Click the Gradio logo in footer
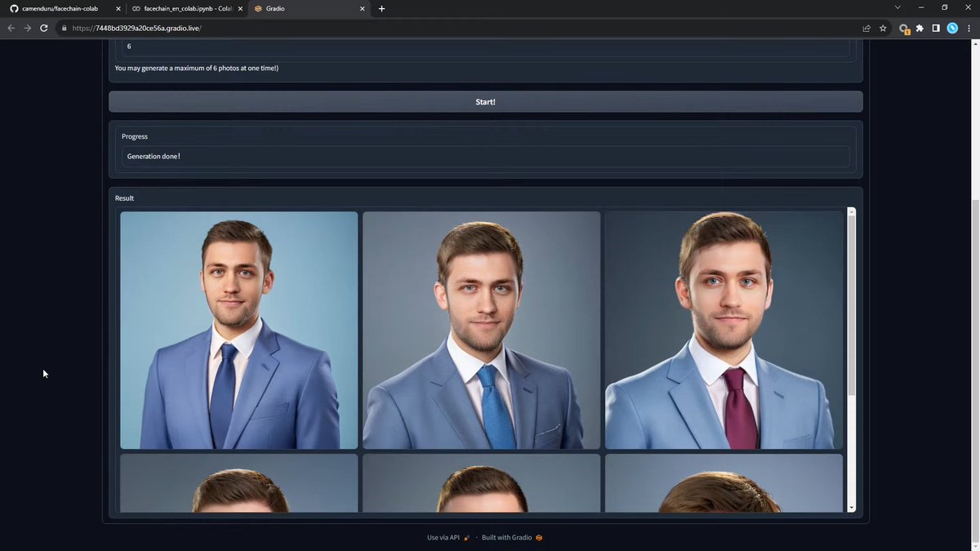The image size is (980, 551). [x=539, y=537]
